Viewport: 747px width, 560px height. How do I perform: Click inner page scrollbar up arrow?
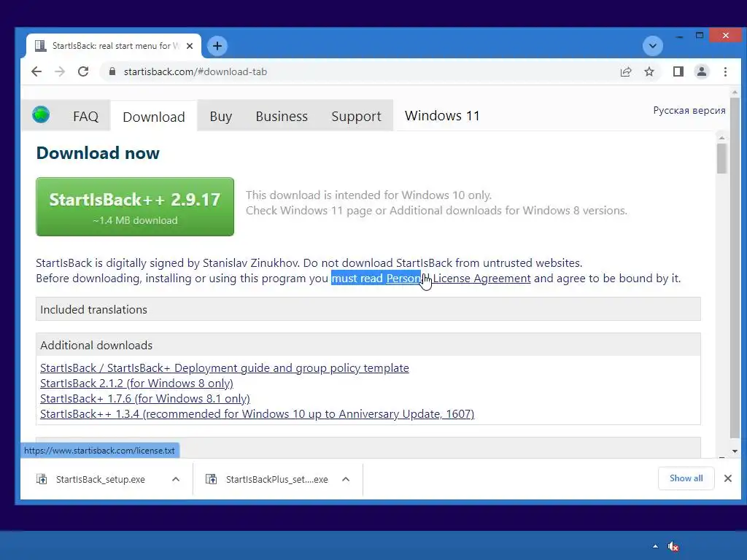(721, 138)
